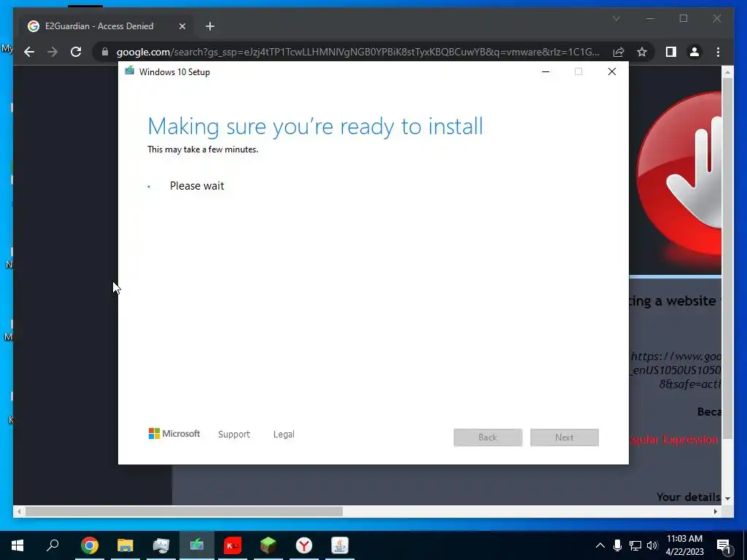
Task: Click the Microsoft logo in Setup window
Action: point(174,434)
